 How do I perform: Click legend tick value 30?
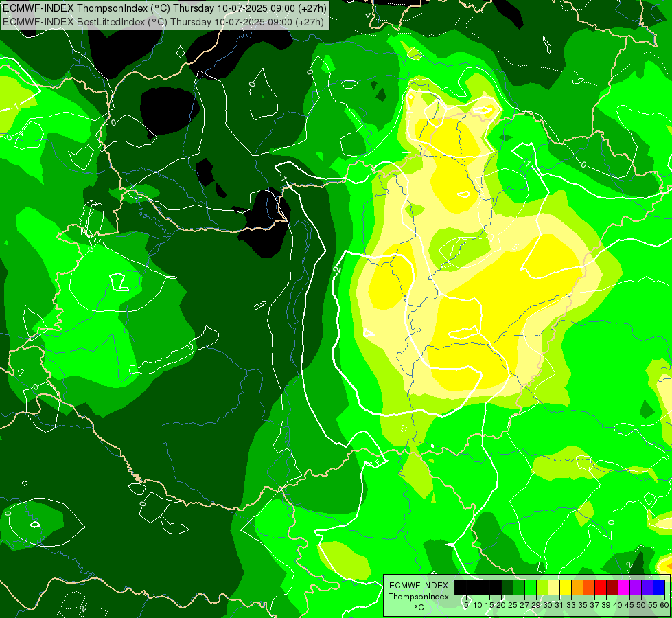point(548,605)
